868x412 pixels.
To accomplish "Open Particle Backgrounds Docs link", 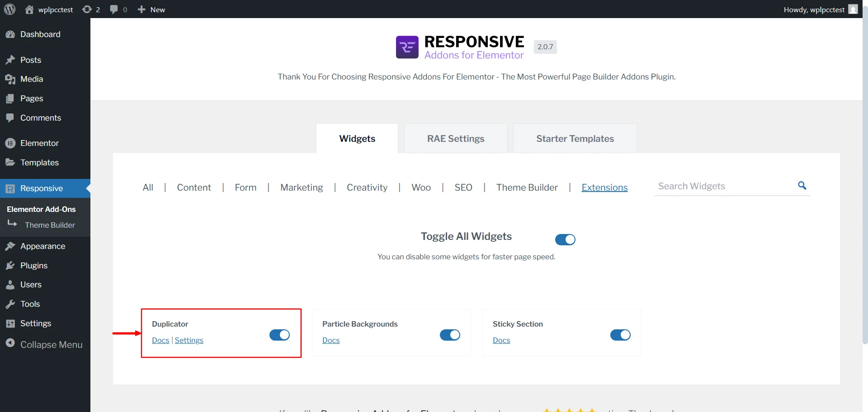I will coord(331,340).
